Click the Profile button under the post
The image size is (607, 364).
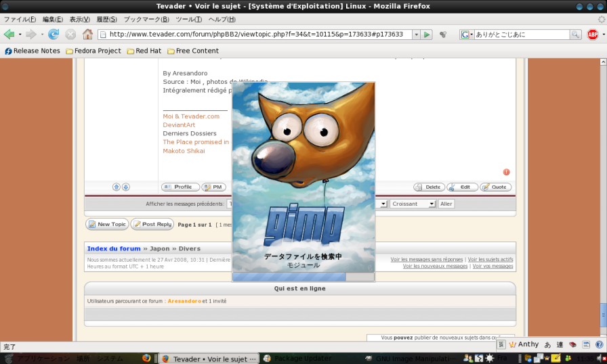pyautogui.click(x=180, y=187)
